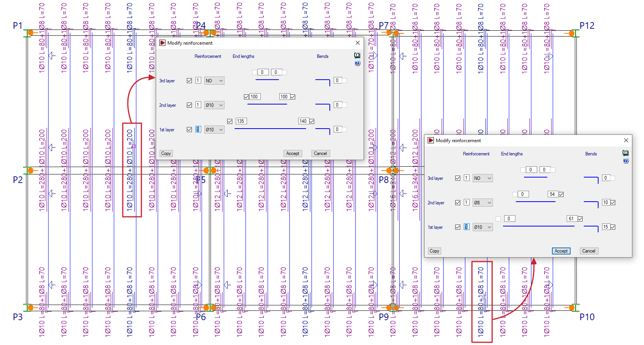Viewport: 644px width, 345px height.
Task: Click Copy button in left dialog
Action: coord(166,153)
